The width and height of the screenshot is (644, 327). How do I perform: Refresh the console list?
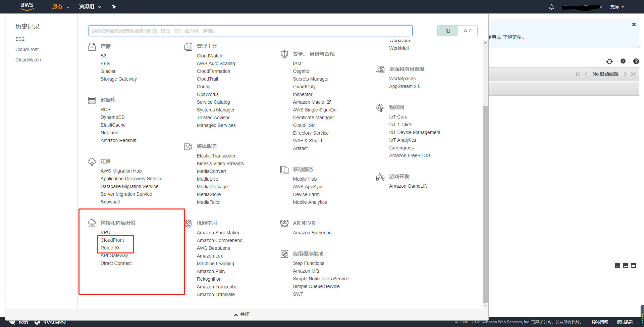point(609,61)
